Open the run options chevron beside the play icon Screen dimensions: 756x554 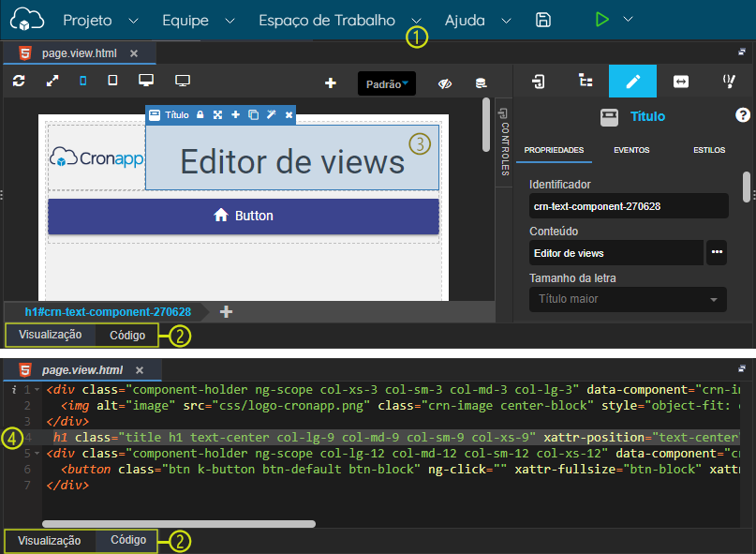point(628,20)
